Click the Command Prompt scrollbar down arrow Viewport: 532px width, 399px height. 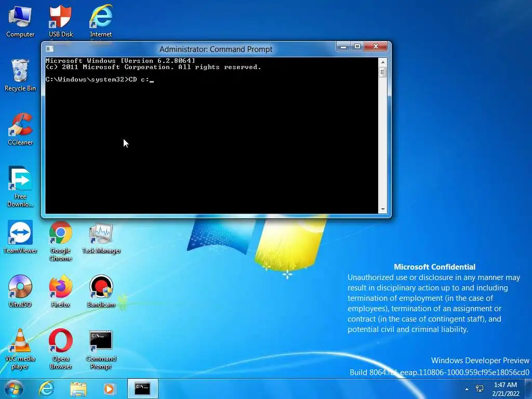tap(383, 209)
